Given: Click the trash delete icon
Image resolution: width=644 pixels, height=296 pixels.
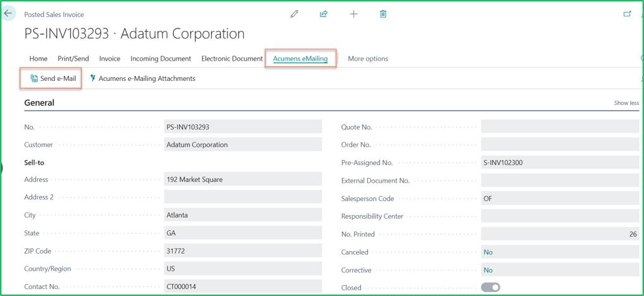Looking at the screenshot, I should pos(383,14).
